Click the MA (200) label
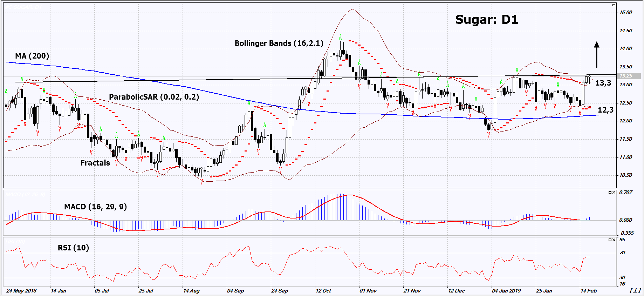This screenshot has width=644, height=296. (x=32, y=56)
